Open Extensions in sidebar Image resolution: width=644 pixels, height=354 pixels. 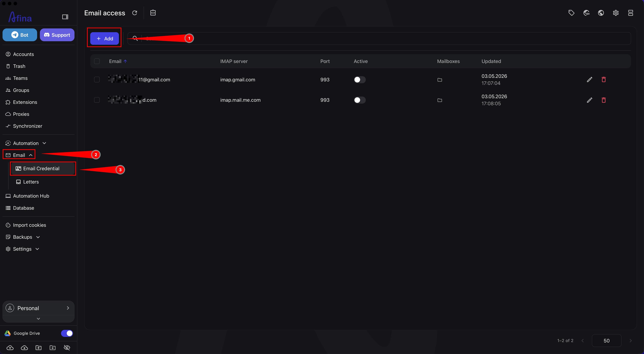(x=25, y=102)
